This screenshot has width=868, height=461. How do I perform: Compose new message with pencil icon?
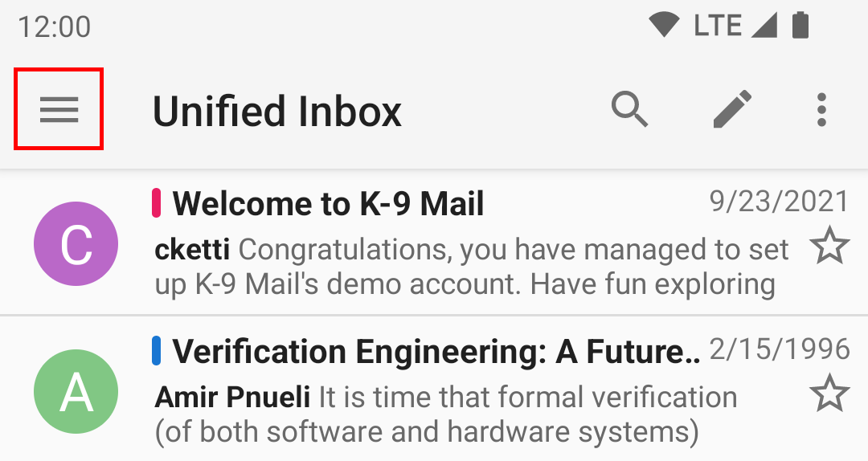732,109
